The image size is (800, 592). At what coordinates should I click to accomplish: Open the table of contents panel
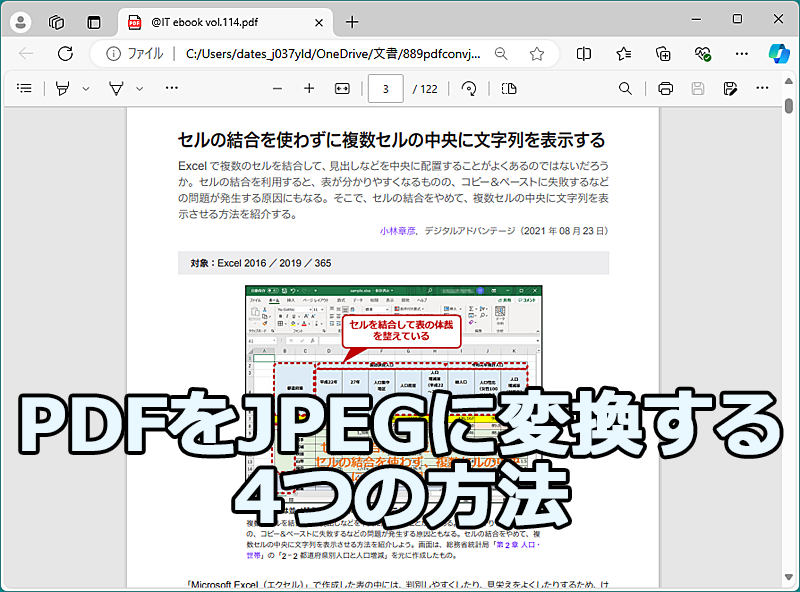pos(24,88)
